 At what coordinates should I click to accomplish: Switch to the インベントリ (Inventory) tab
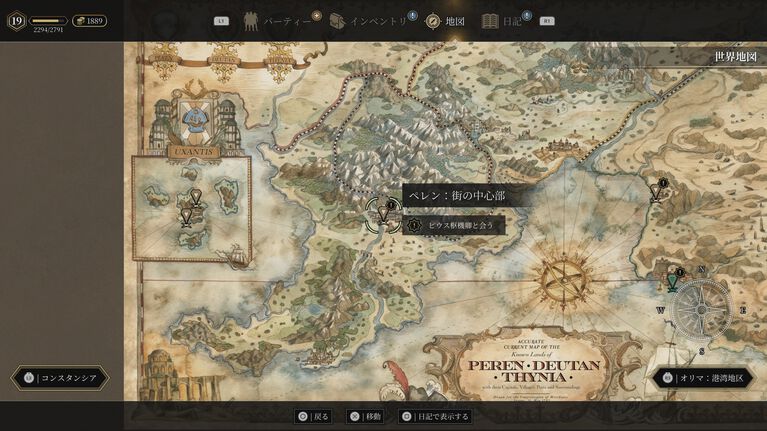(x=370, y=21)
